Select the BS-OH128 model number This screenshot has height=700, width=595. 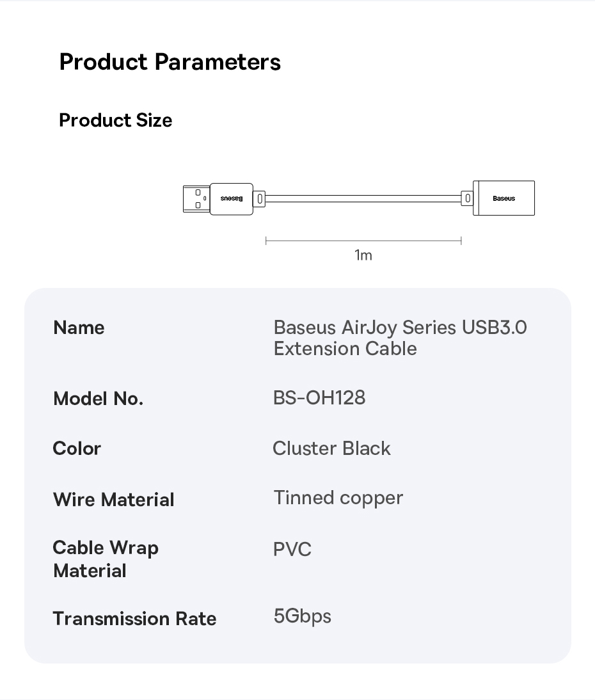[x=319, y=397]
